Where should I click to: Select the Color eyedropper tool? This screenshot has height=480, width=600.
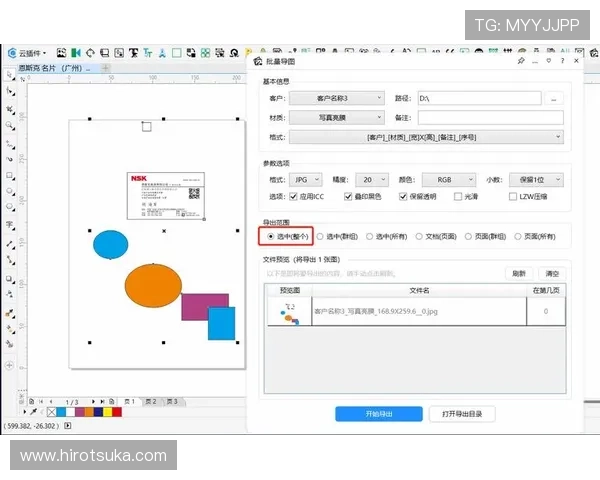(x=10, y=313)
